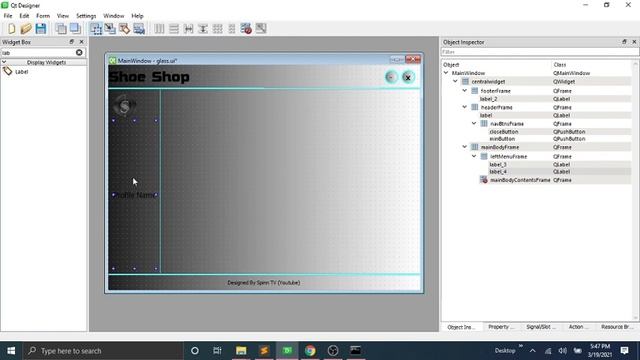640x360 pixels.
Task: Apply Lay Out in a Grid icon
Action: click(218, 29)
